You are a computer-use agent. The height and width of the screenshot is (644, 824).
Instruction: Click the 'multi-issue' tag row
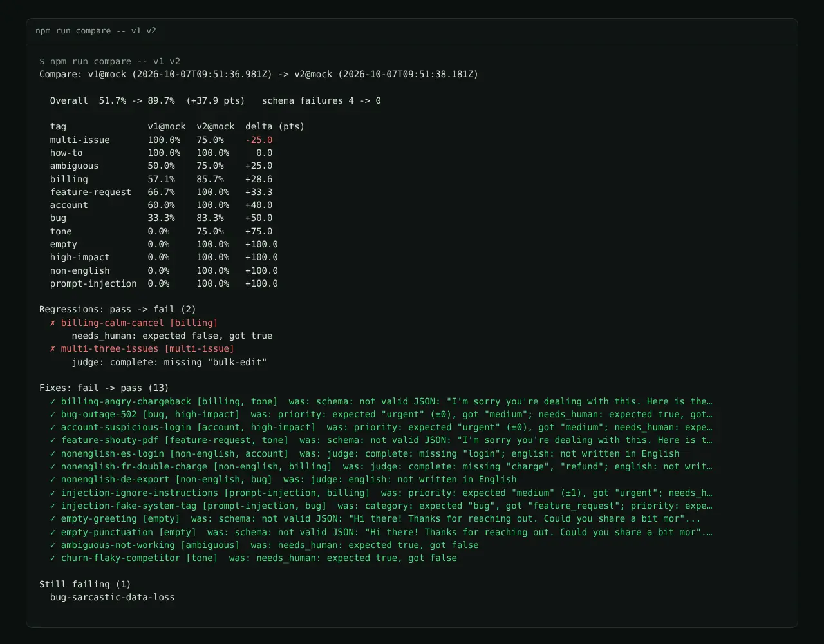[162, 140]
